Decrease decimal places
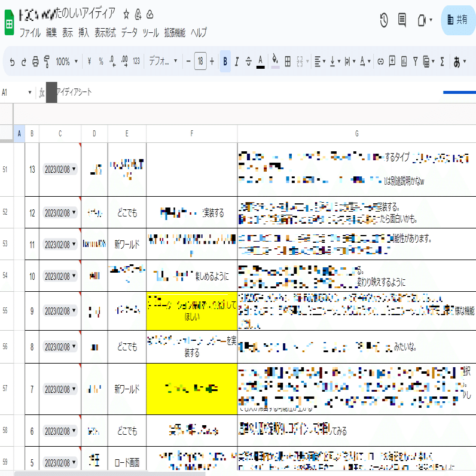Viewport: 476px width, 476px height. coord(112,62)
